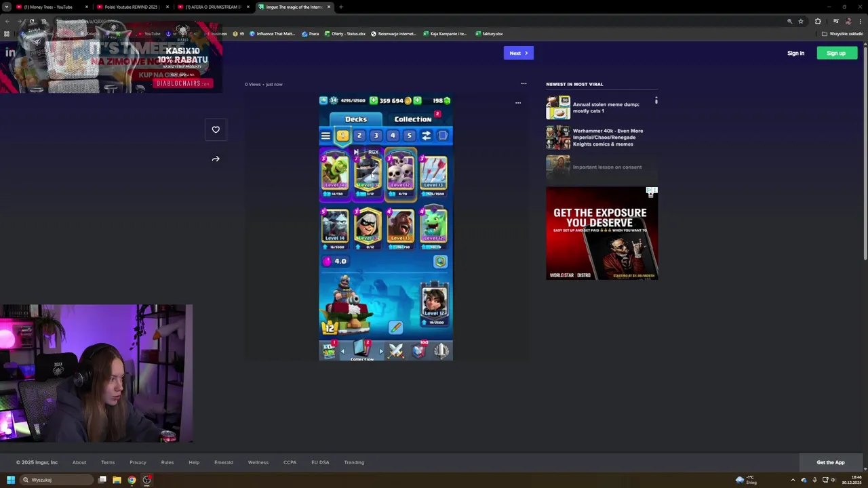Select deck slot 5
The width and height of the screenshot is (868, 488).
(x=409, y=136)
